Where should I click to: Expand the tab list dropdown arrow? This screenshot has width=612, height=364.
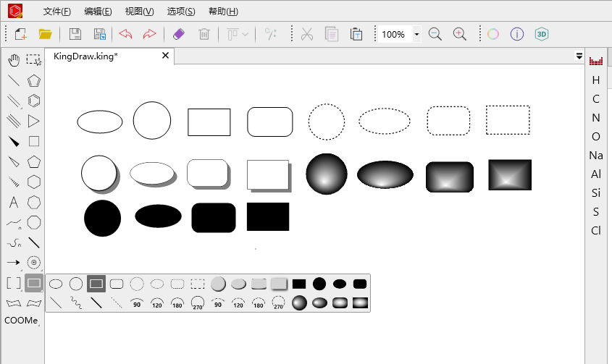(579, 56)
